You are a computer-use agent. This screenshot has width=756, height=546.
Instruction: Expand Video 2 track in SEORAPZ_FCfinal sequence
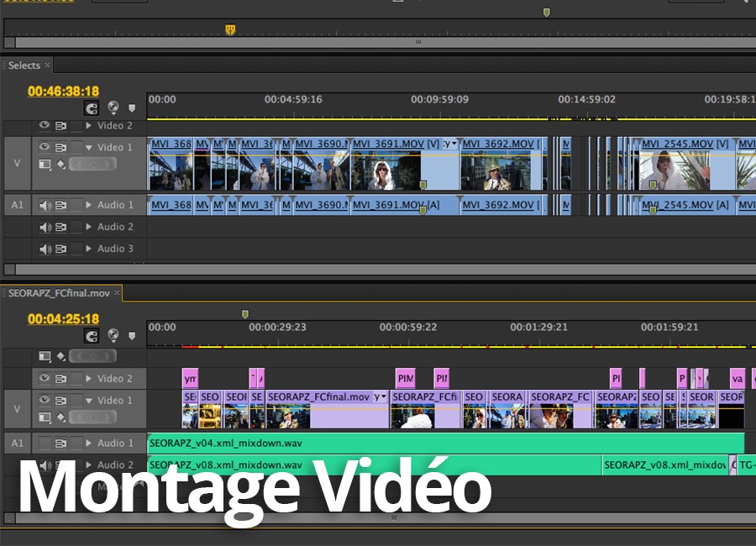tap(89, 379)
